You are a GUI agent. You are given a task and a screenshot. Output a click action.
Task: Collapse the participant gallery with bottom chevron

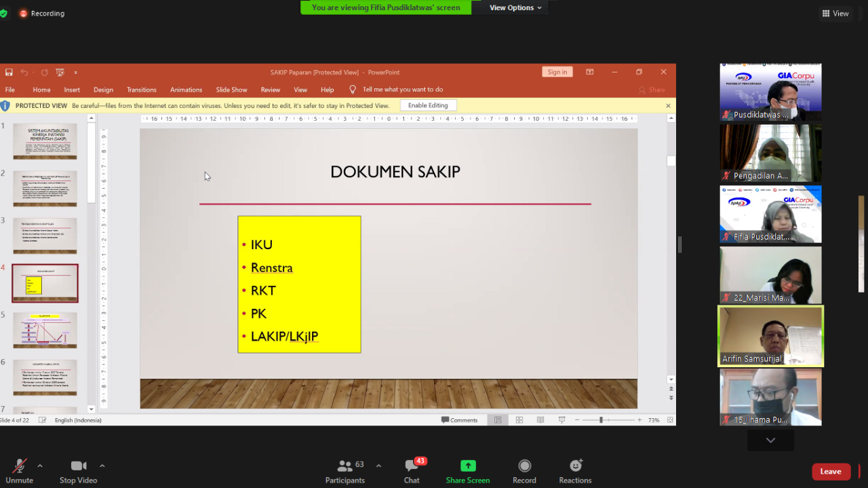point(770,440)
